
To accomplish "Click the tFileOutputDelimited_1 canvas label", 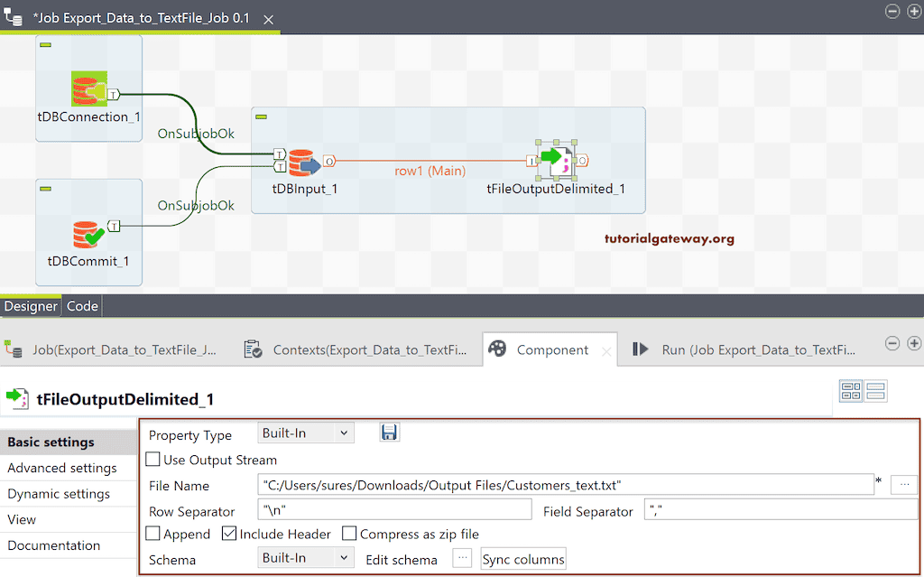I will tap(556, 189).
